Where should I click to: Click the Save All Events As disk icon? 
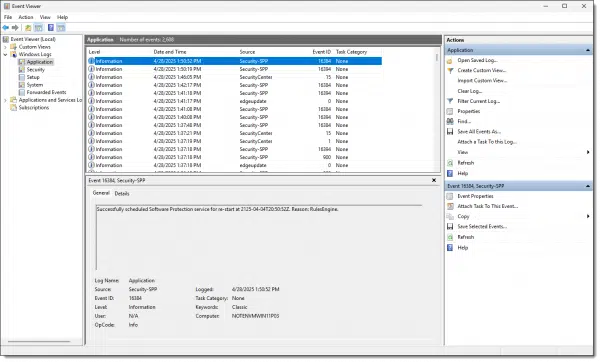click(x=450, y=132)
